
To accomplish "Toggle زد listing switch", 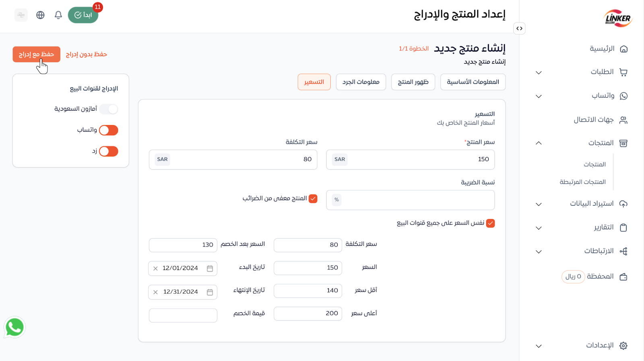I will coord(109,151).
